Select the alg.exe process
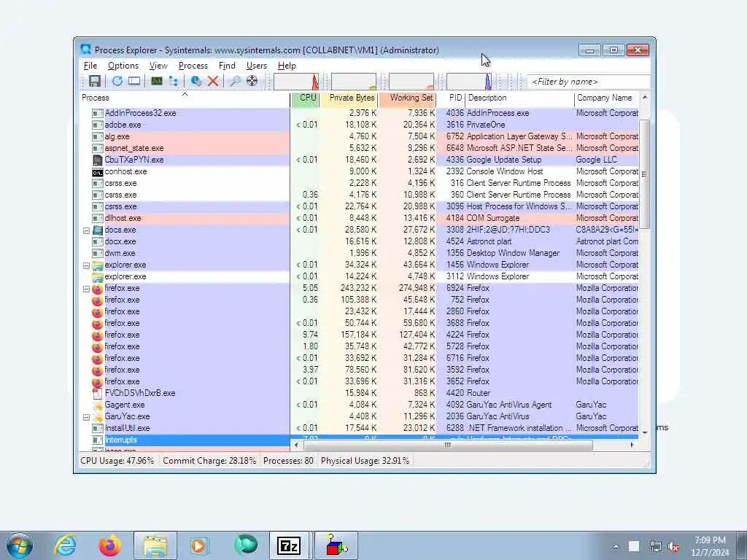747x560 pixels. pos(360,136)
